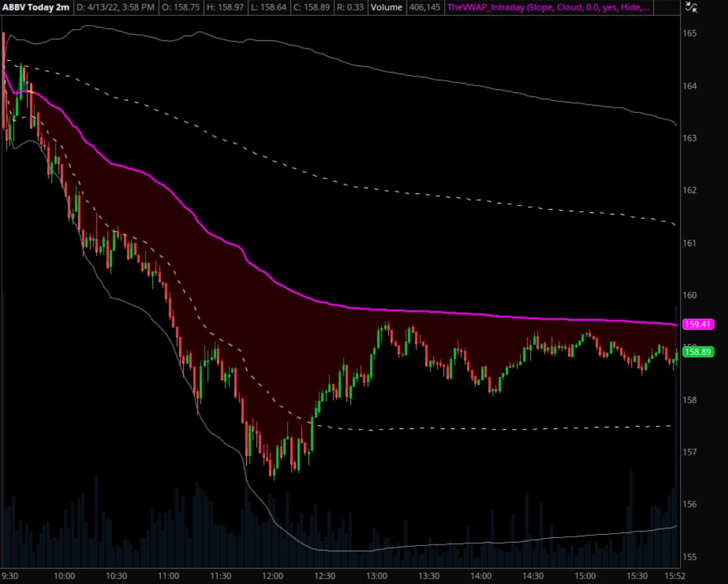The image size is (728, 584).
Task: Click the range value R: 0.33
Action: [350, 7]
